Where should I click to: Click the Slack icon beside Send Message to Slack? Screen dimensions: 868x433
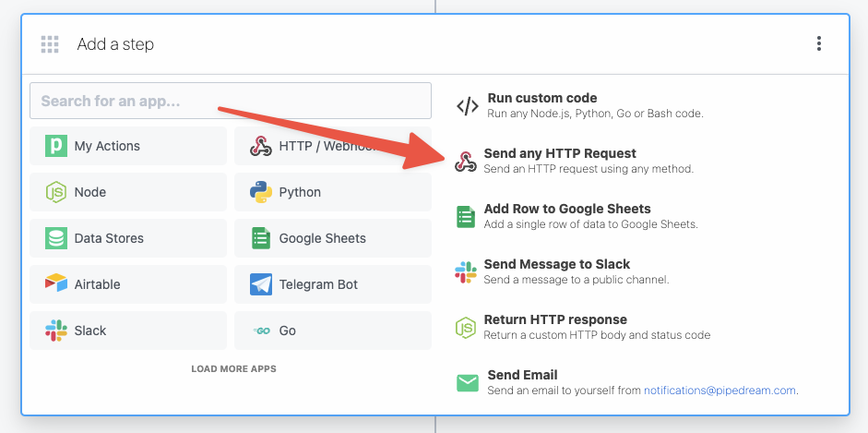466,271
